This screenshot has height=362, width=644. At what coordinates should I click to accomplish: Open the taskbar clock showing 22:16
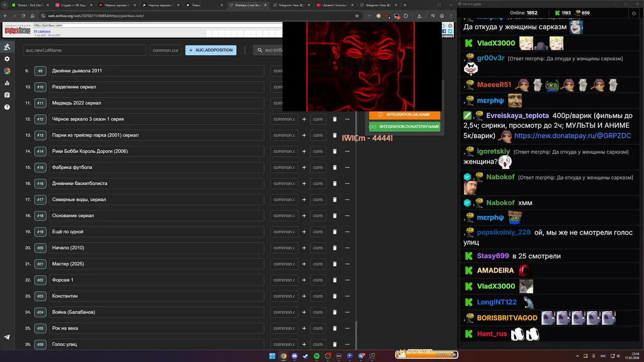[x=631, y=356]
